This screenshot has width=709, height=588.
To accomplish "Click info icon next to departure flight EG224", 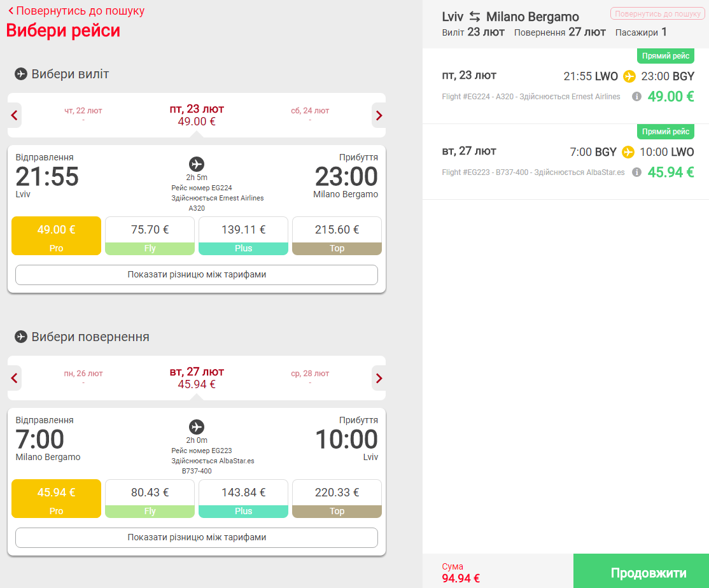I will click(x=636, y=96).
